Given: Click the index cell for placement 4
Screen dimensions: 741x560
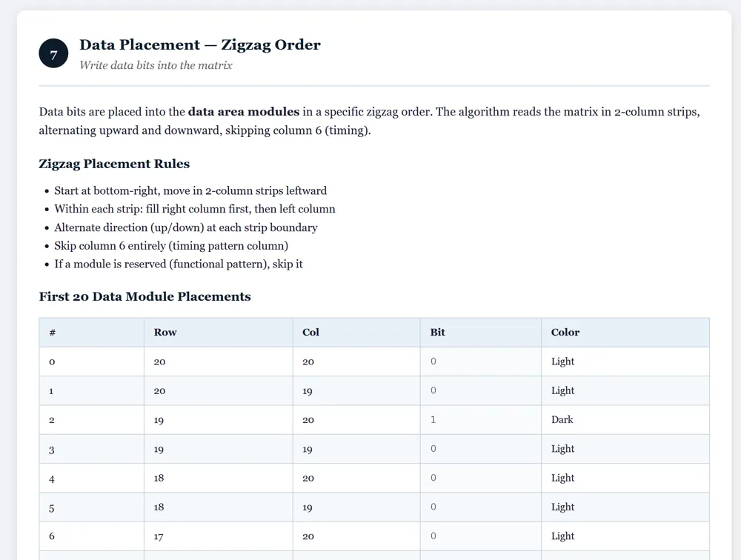Looking at the screenshot, I should click(x=92, y=479).
